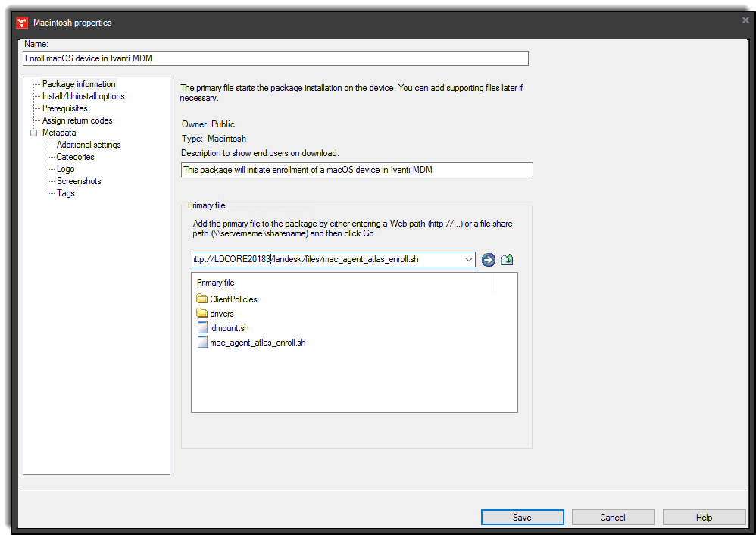This screenshot has width=756, height=535.
Task: Select the ldmount.sh file
Action: tap(228, 327)
